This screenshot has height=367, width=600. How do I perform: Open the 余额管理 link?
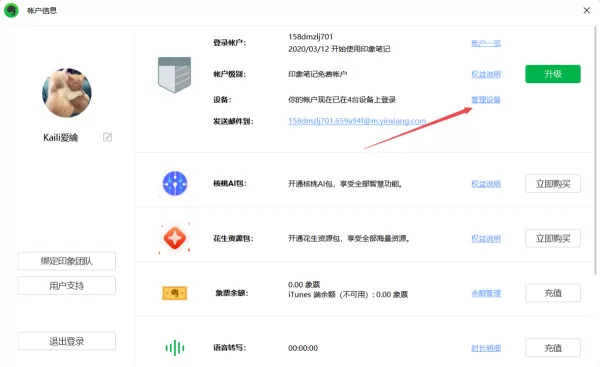click(x=486, y=294)
